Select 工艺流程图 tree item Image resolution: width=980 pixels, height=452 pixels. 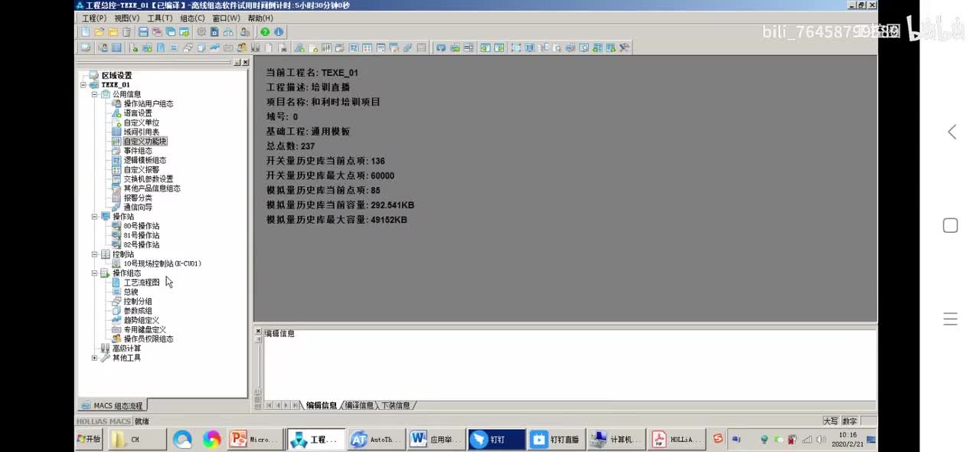point(142,283)
